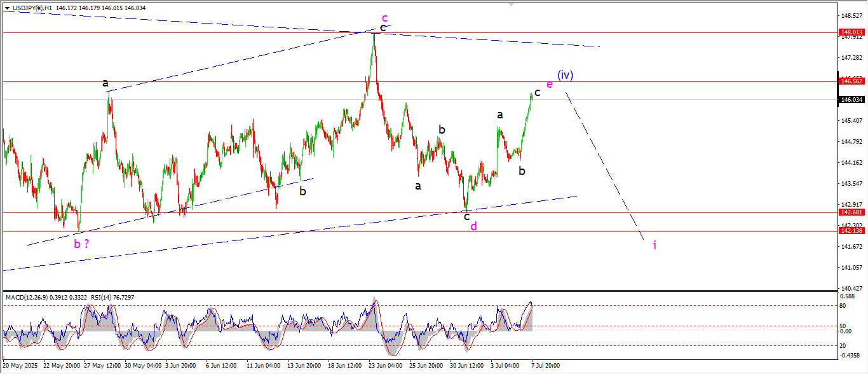Viewport: 868px width, 374px height.
Task: Click the blue (iv) wave label
Action: click(565, 75)
